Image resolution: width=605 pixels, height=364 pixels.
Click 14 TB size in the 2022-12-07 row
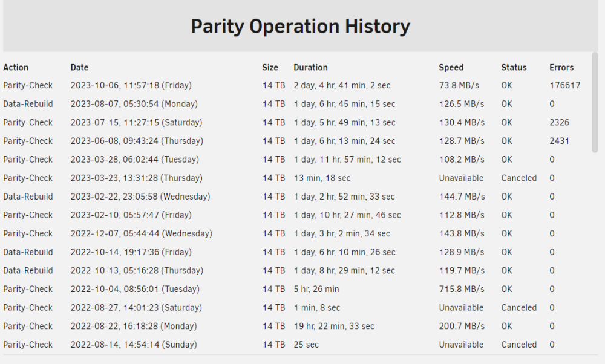(273, 233)
